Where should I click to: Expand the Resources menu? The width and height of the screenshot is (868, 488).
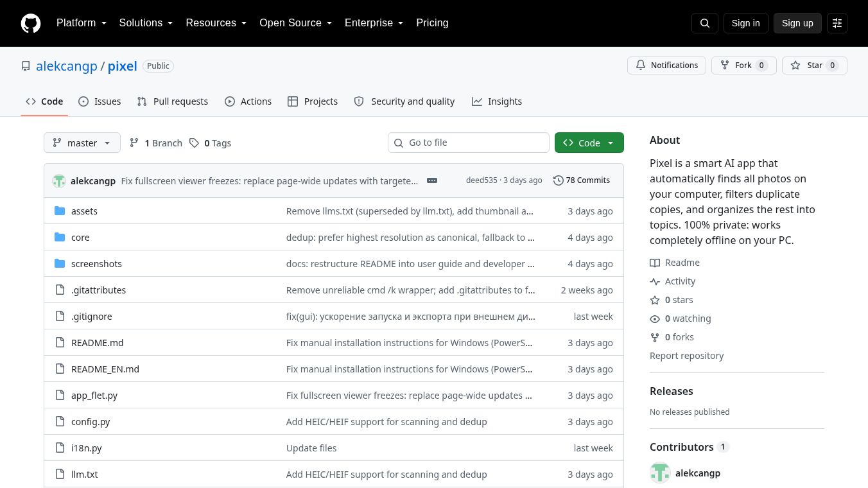pos(216,23)
